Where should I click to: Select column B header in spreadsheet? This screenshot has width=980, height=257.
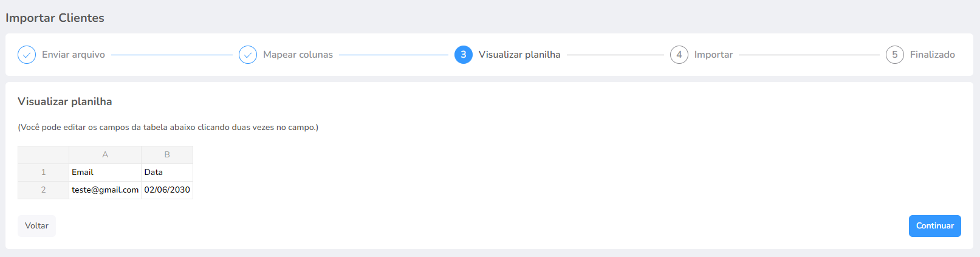click(167, 155)
